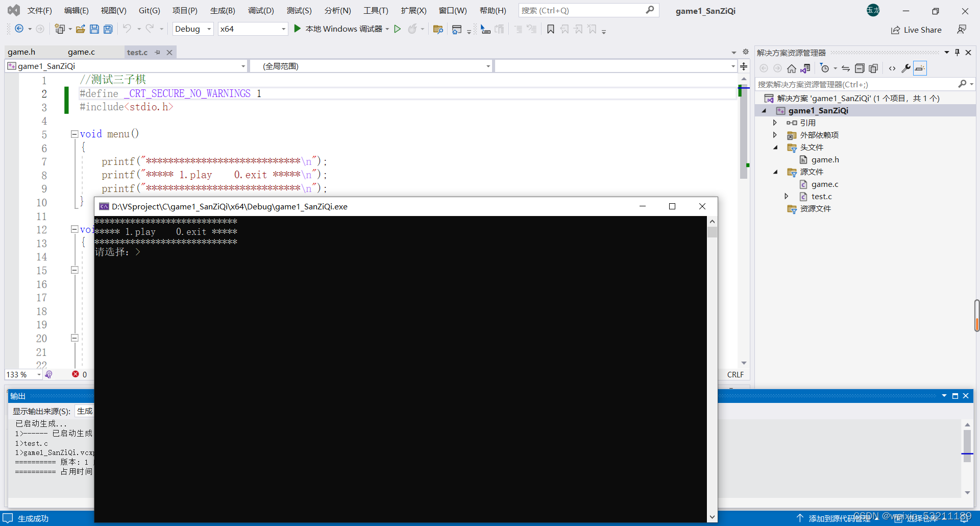The width and height of the screenshot is (980, 526).
Task: Select game.h in Solution Explorer
Action: (825, 160)
